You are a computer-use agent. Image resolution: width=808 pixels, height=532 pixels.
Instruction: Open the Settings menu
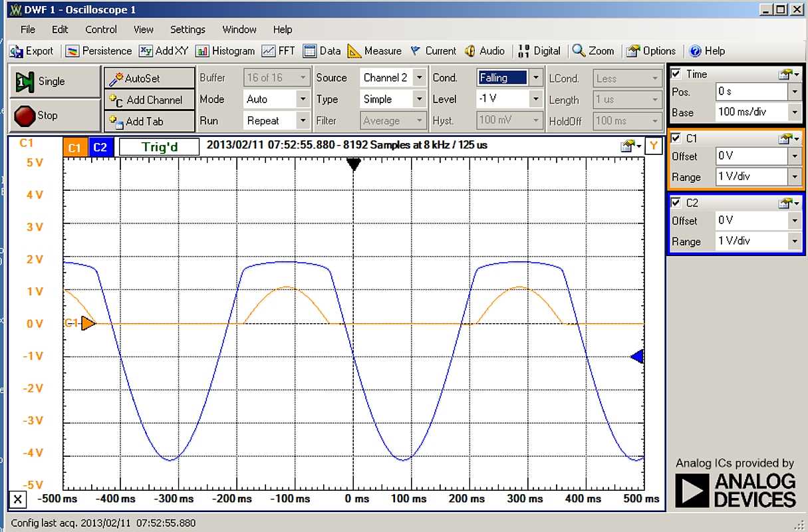[x=188, y=29]
